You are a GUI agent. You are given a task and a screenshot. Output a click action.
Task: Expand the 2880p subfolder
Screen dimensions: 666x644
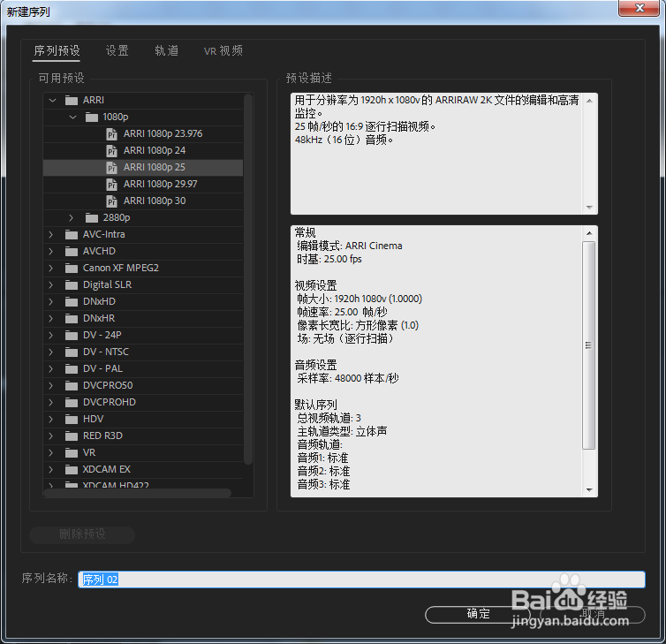[x=72, y=217]
